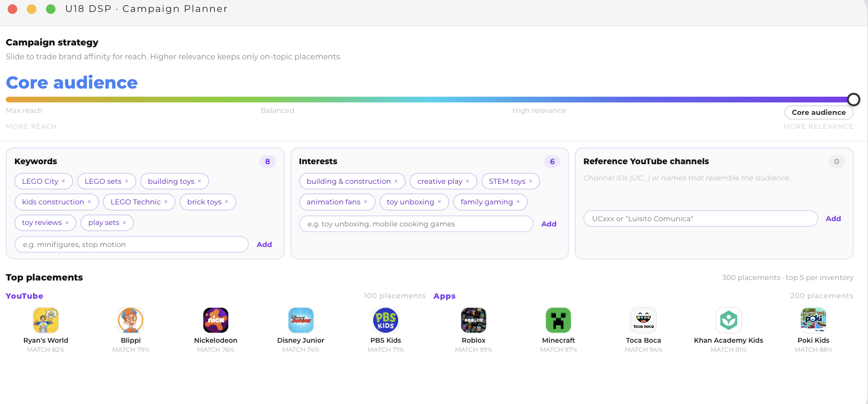
Task: Click Add next to the YouTube channel field
Action: (x=833, y=219)
